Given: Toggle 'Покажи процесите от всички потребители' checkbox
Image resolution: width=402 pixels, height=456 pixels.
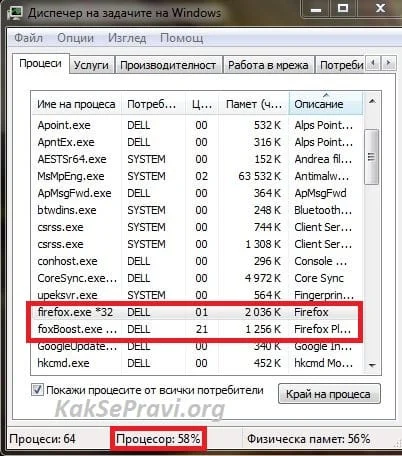Looking at the screenshot, I should point(37,390).
